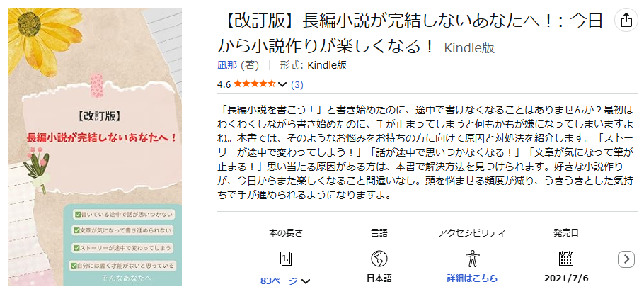The image size is (644, 299).
Task: Open the author 凪那 link
Action: tap(226, 65)
